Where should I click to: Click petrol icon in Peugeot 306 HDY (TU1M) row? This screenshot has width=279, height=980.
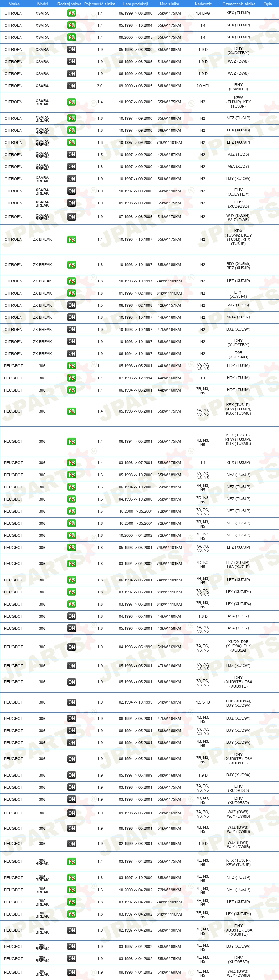72,378
